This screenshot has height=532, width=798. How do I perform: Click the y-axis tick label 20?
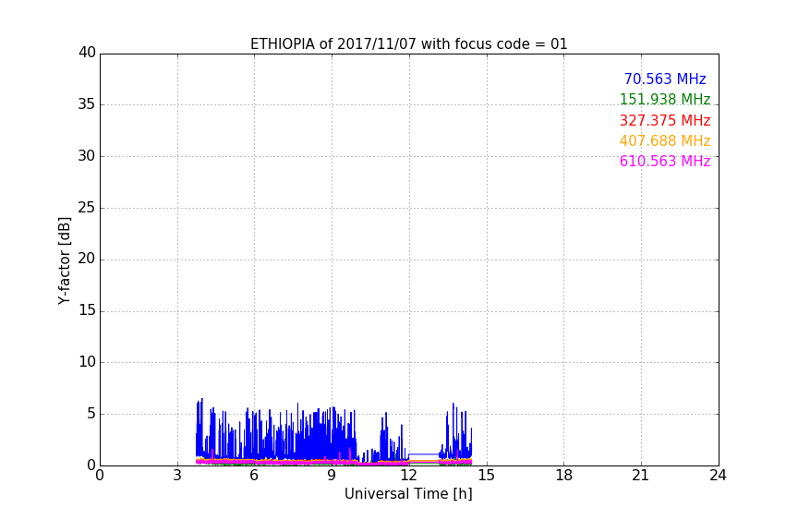tap(87, 259)
